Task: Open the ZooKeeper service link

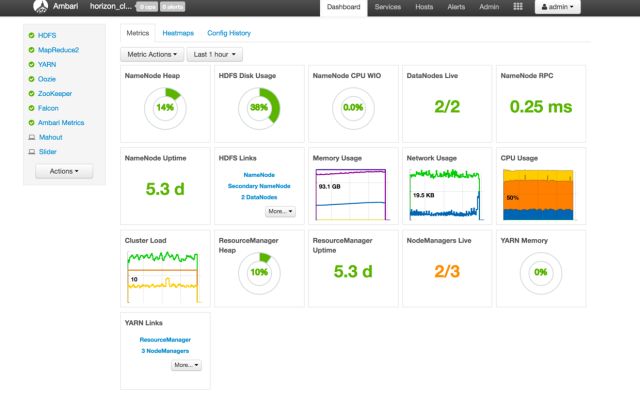Action: pos(55,93)
